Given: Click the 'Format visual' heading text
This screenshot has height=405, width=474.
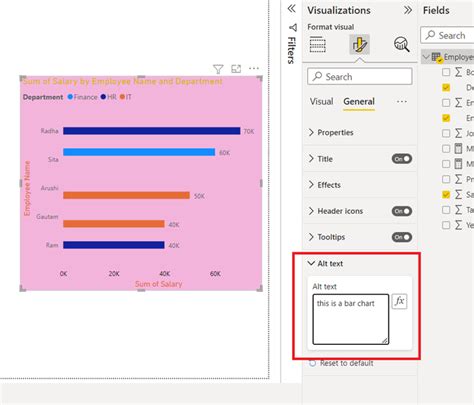Looking at the screenshot, I should (331, 27).
